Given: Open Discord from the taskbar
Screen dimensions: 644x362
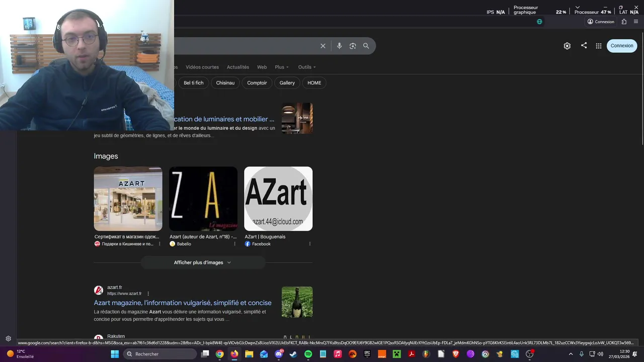Looking at the screenshot, I should (279, 354).
